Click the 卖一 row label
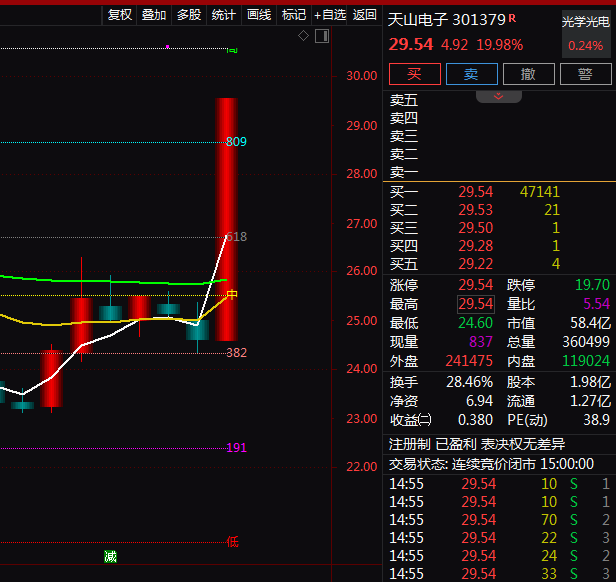This screenshot has height=582, width=616. coord(404,172)
